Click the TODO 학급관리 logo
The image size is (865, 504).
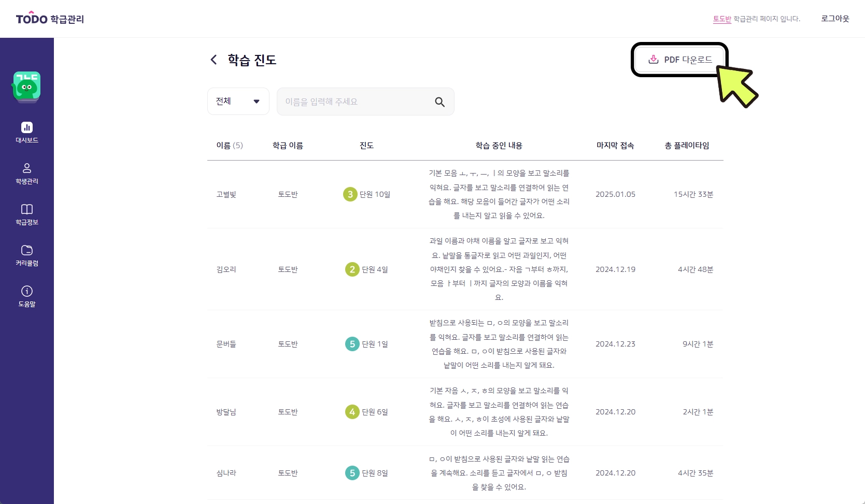tap(50, 19)
